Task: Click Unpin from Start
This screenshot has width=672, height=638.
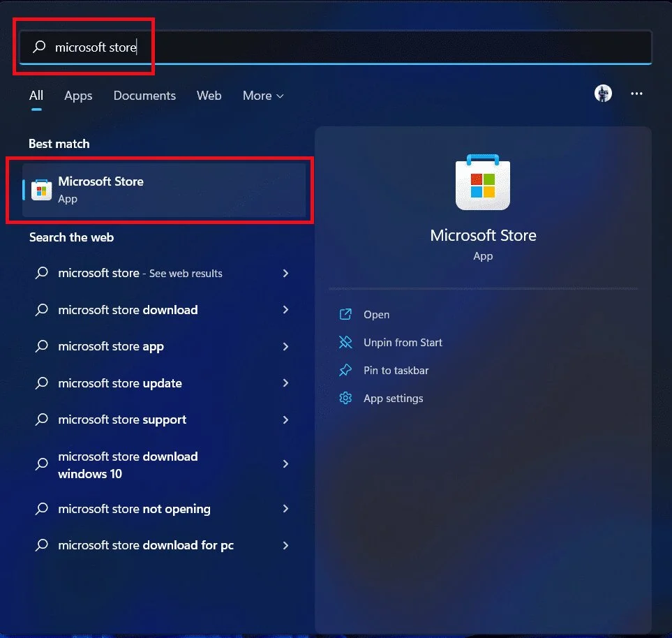Action: 403,342
